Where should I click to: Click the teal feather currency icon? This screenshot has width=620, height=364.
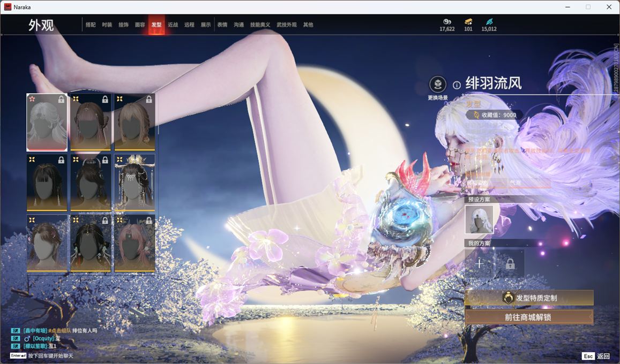coord(489,21)
